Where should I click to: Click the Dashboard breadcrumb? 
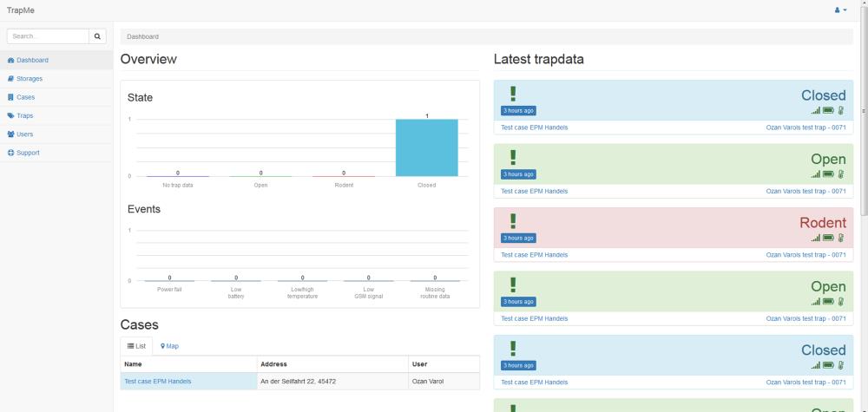pos(143,36)
